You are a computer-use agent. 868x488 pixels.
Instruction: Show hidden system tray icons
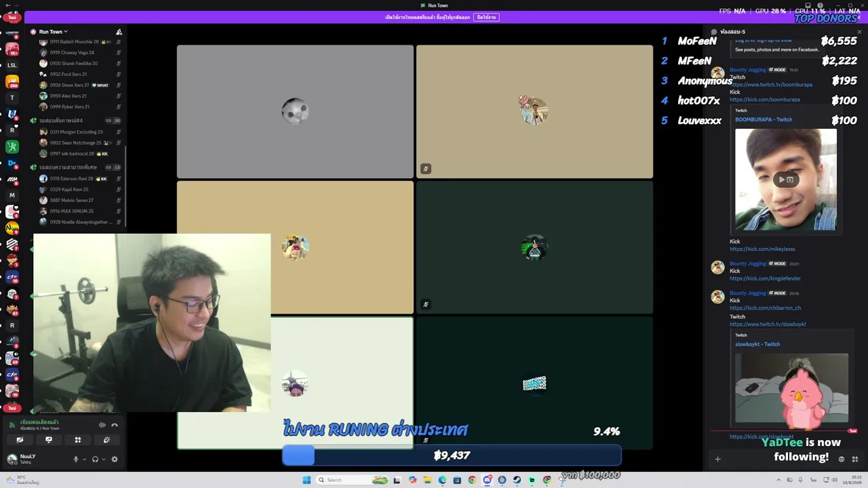(x=778, y=480)
